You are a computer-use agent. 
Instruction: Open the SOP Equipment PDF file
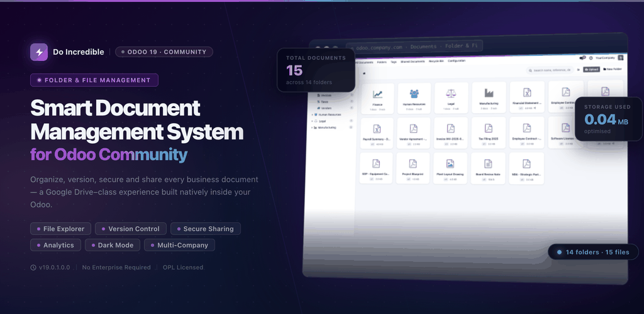(376, 168)
